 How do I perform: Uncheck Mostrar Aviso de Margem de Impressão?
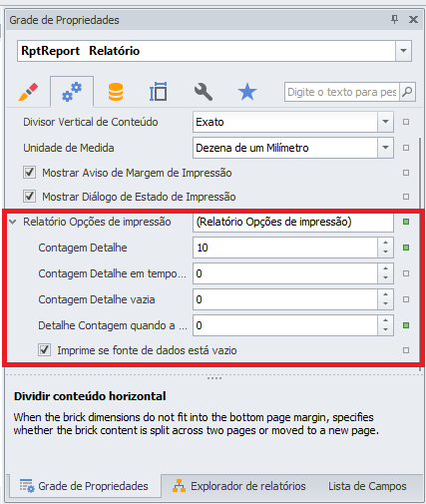[x=29, y=173]
